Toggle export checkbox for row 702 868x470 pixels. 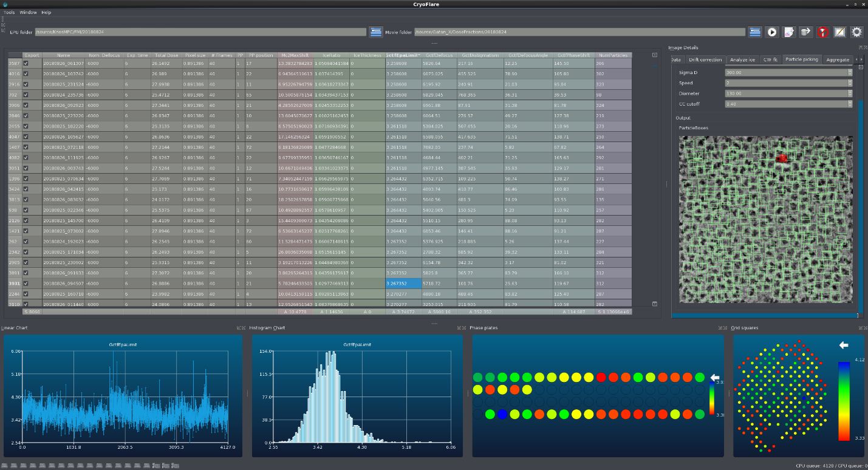click(26, 95)
